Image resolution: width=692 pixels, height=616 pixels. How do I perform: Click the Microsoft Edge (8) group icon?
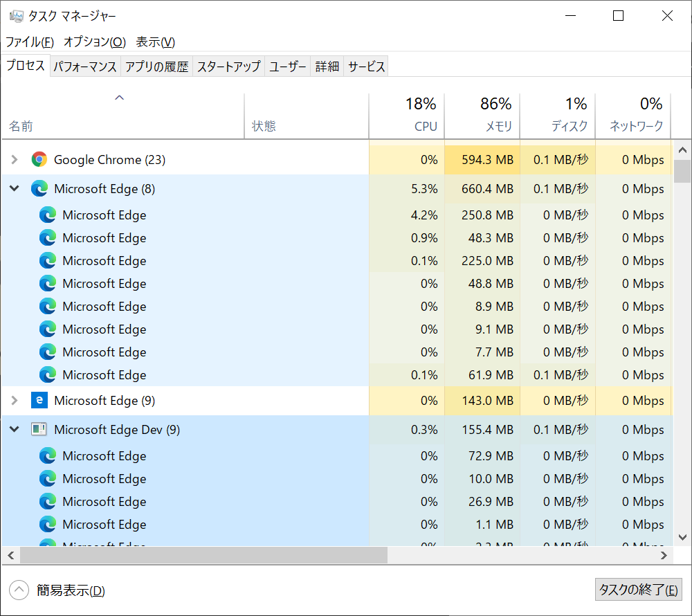[39, 189]
